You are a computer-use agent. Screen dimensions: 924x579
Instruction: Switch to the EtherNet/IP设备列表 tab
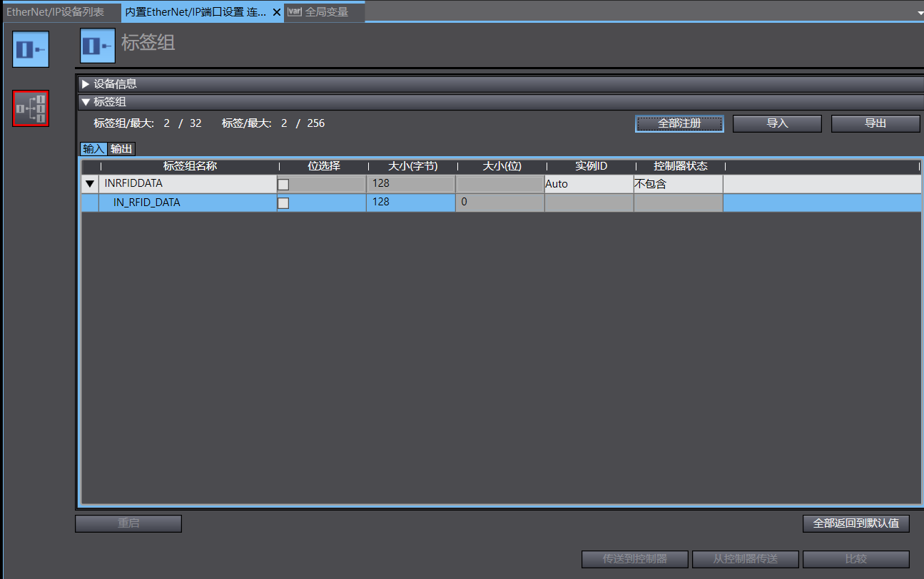[x=56, y=12]
